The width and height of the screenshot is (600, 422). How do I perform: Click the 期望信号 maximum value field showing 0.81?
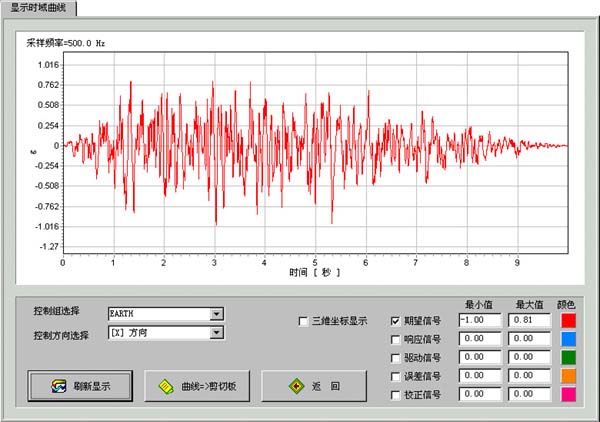pos(529,321)
